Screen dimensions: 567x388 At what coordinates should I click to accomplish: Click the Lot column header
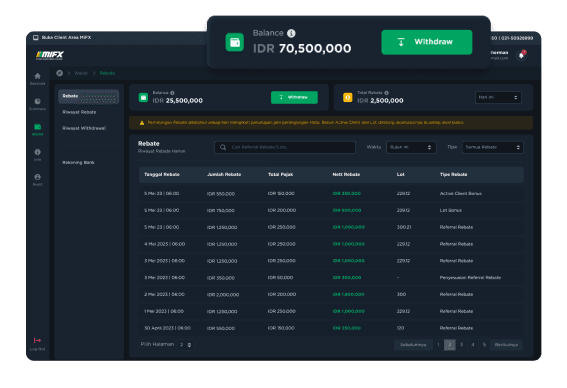[401, 175]
